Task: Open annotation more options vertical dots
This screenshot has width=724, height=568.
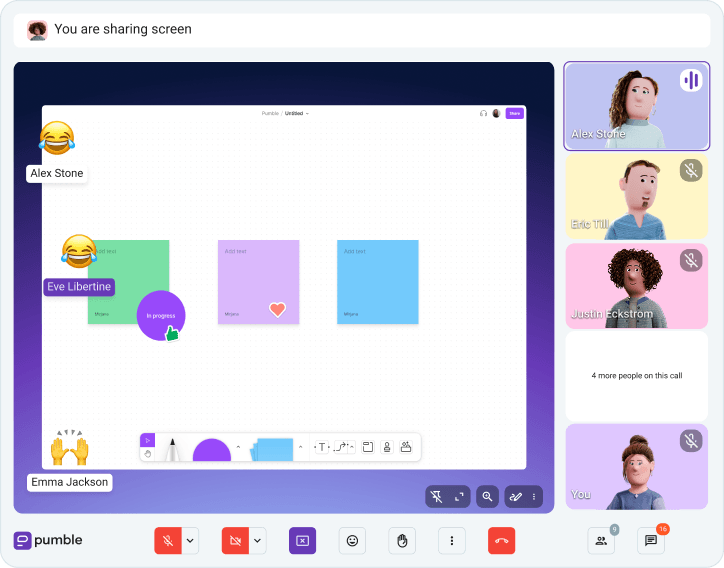Action: (534, 496)
